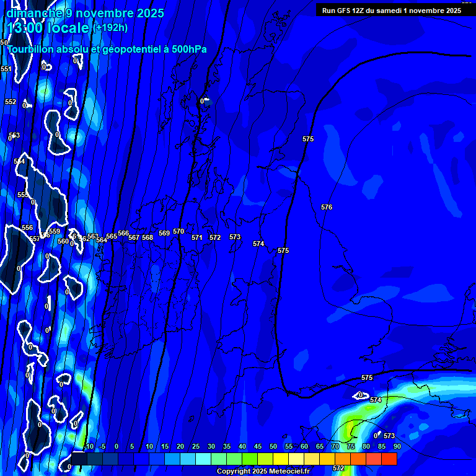This screenshot has width=476, height=476.
Task: Click the 569 contour label
Action: pos(164,234)
